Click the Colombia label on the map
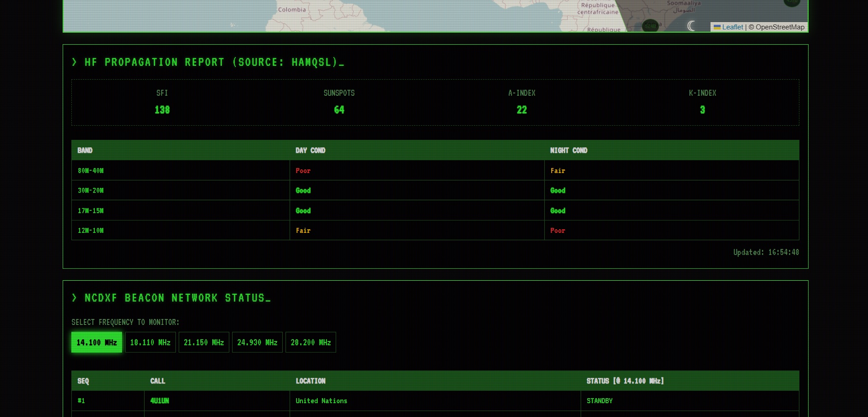Image resolution: width=868 pixels, height=417 pixels. click(291, 10)
